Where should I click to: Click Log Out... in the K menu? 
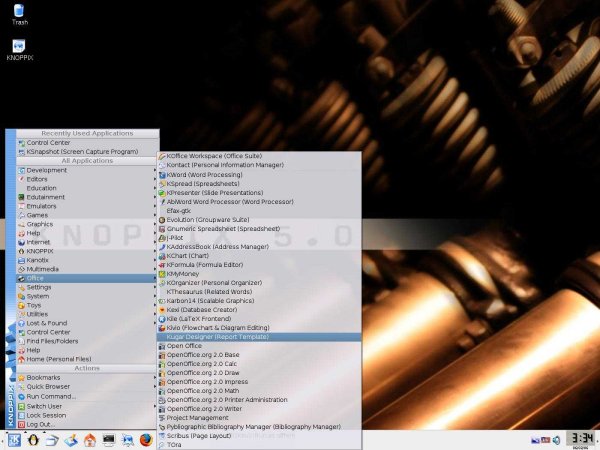41,423
